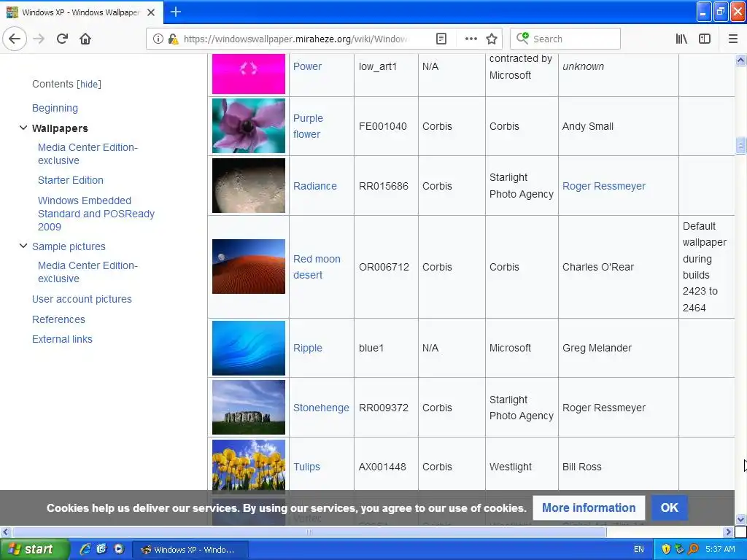Open the Tulips wallpaper link
Screen dimensions: 747x560
click(306, 467)
